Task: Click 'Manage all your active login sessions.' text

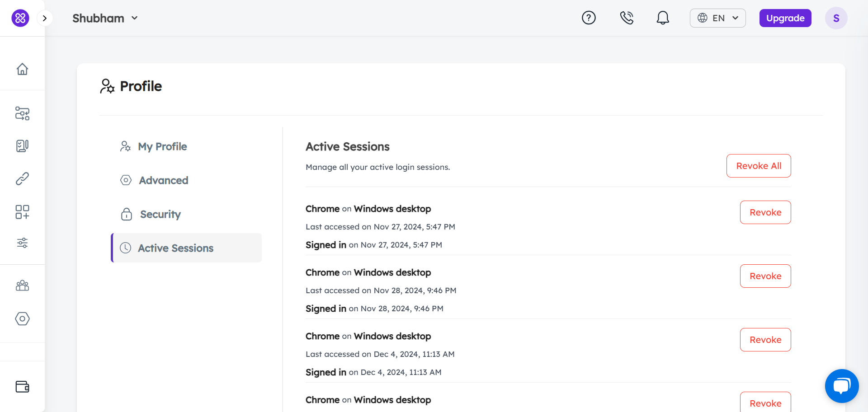Action: (378, 167)
